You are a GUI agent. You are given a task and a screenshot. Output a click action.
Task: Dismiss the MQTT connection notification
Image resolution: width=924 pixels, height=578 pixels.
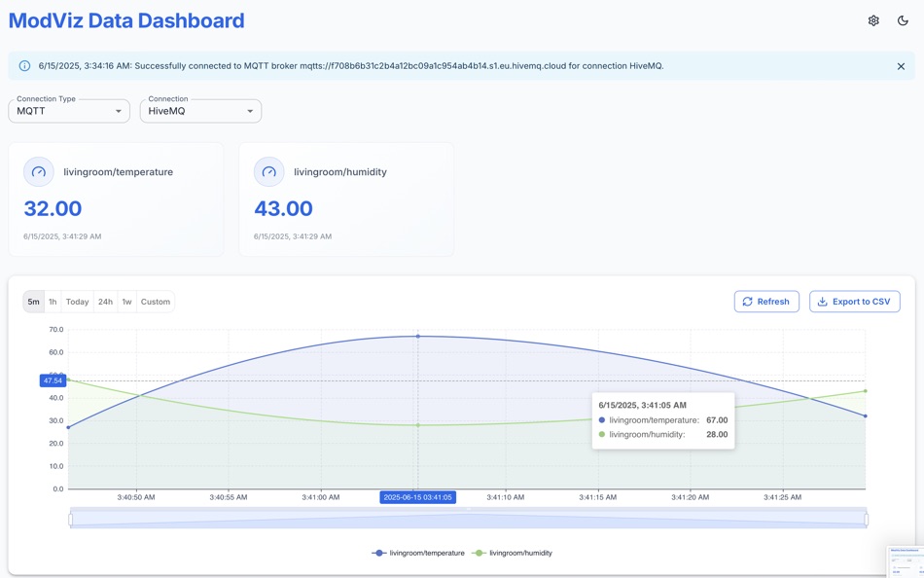pyautogui.click(x=901, y=66)
